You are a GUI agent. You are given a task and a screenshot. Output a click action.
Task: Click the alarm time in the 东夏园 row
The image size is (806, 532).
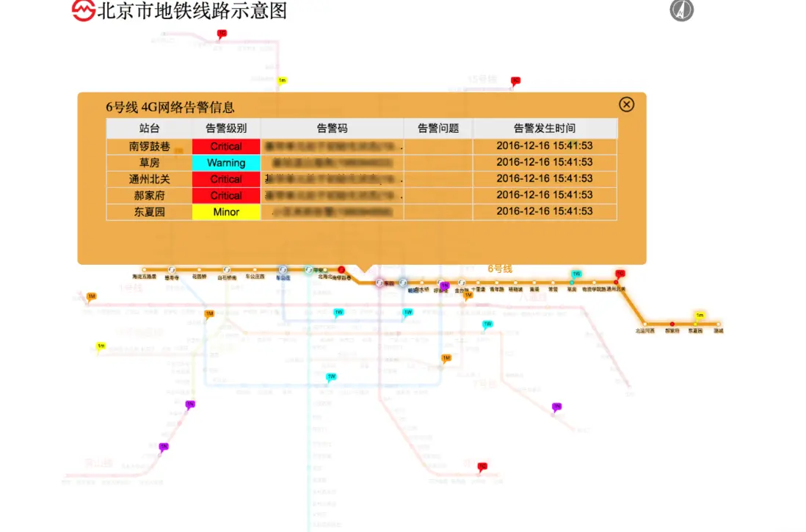545,212
